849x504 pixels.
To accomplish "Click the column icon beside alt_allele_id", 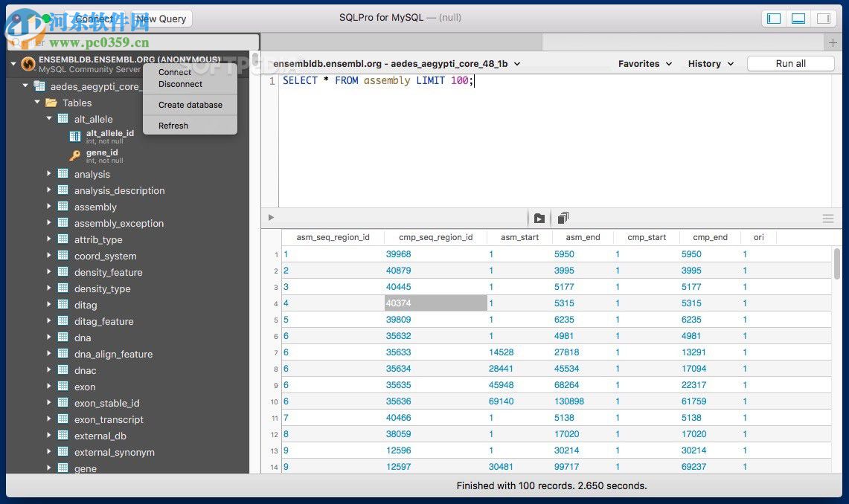I will 75,135.
